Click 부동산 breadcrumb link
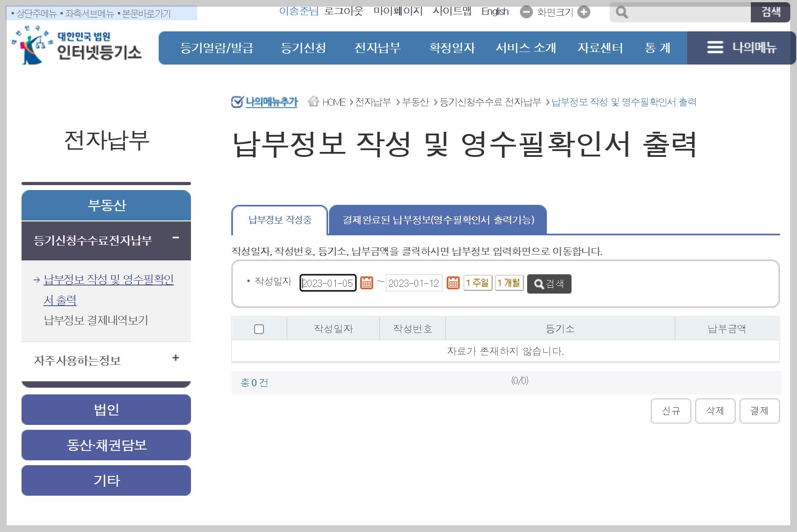797x532 pixels. point(416,102)
